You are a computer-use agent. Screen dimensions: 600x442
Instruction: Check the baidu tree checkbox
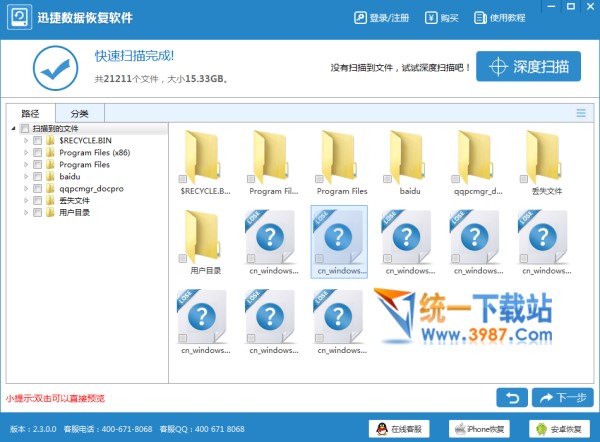click(x=38, y=176)
